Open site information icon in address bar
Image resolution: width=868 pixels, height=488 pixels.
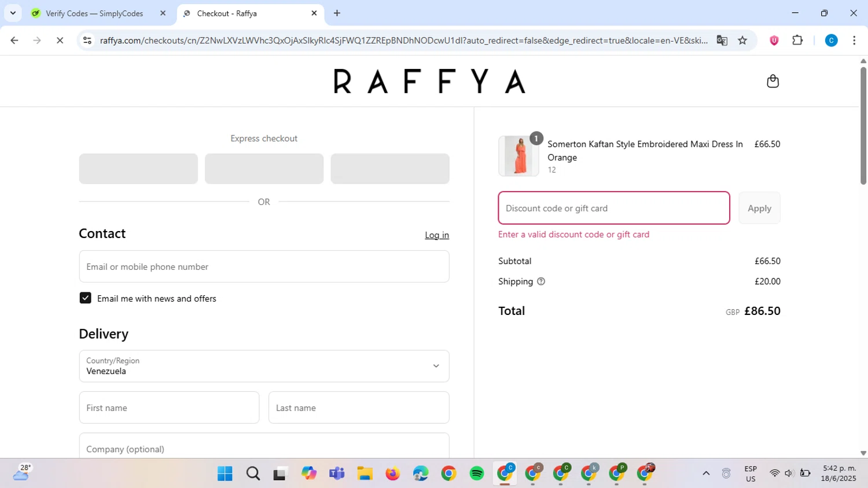click(87, 41)
